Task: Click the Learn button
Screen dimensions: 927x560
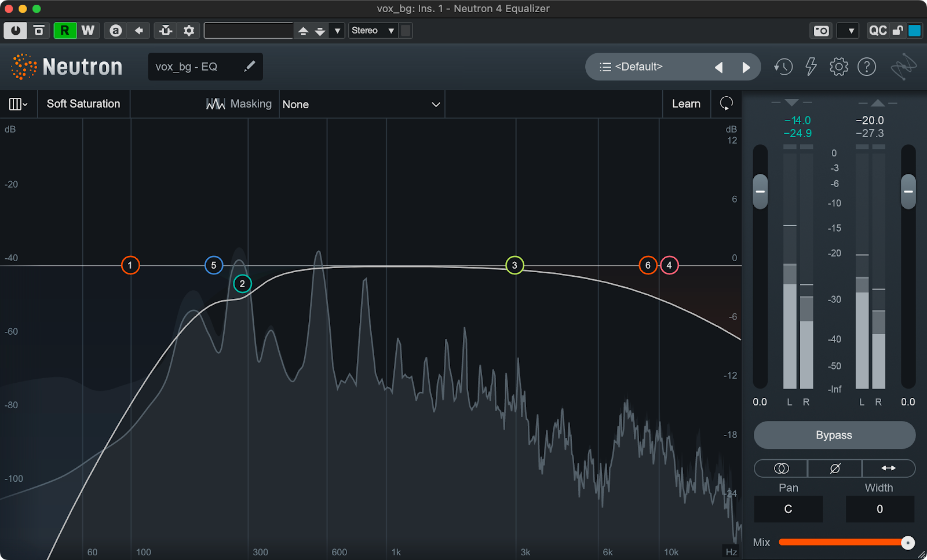Action: click(x=686, y=104)
